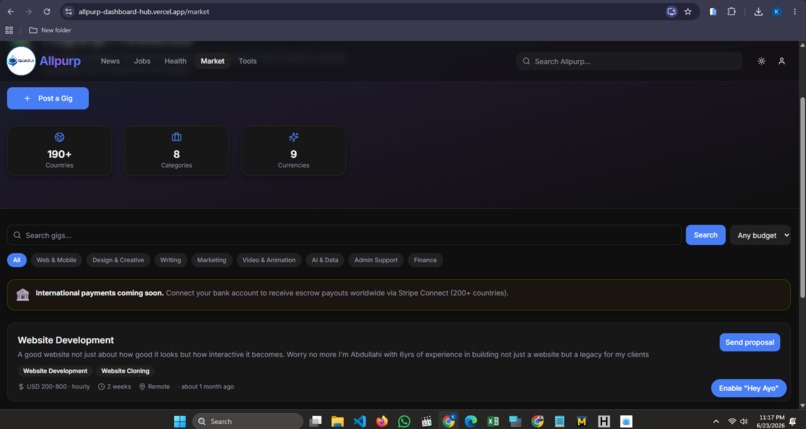Viewport: 806px width, 429px height.
Task: Launch Firefox from the taskbar
Action: coord(382,421)
